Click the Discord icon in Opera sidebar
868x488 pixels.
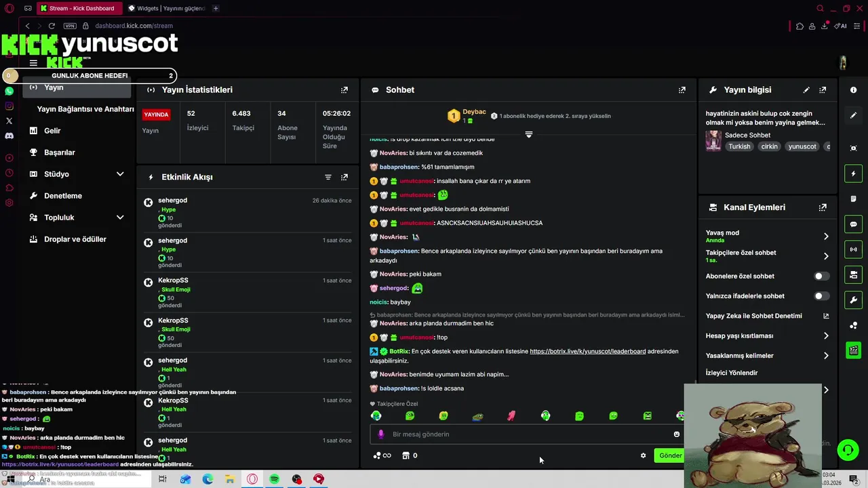click(x=9, y=136)
